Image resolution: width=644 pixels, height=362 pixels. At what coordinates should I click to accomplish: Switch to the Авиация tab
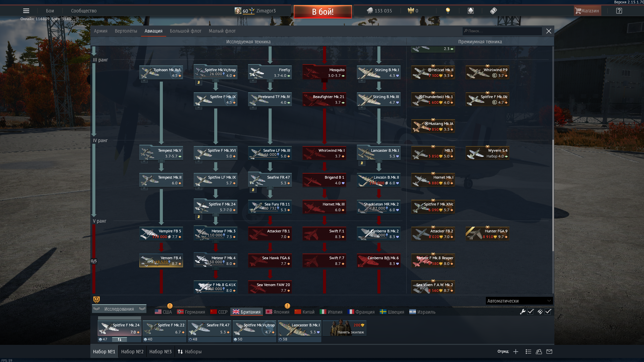pos(153,31)
